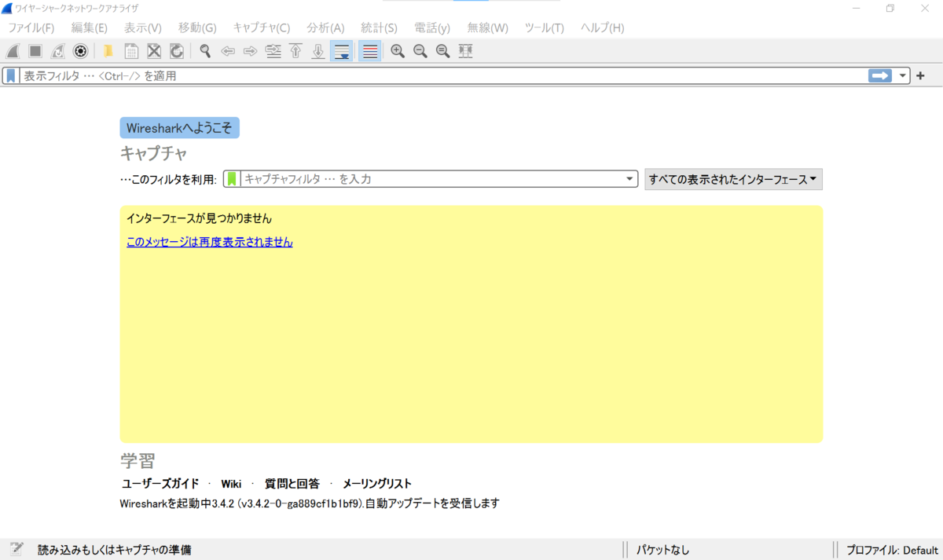Open the 編集(E) menu
This screenshot has width=943, height=560.
90,27
